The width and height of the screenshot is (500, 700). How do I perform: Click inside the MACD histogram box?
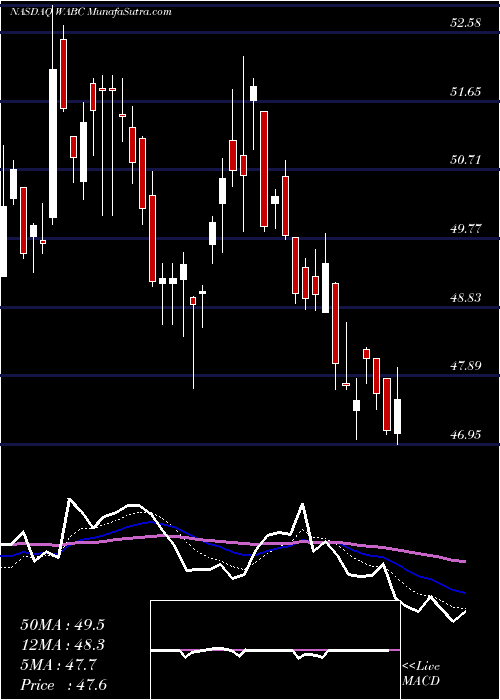(275, 650)
